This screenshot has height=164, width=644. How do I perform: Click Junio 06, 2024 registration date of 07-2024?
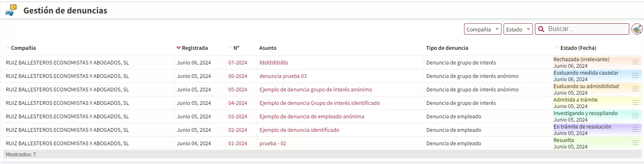(194, 62)
